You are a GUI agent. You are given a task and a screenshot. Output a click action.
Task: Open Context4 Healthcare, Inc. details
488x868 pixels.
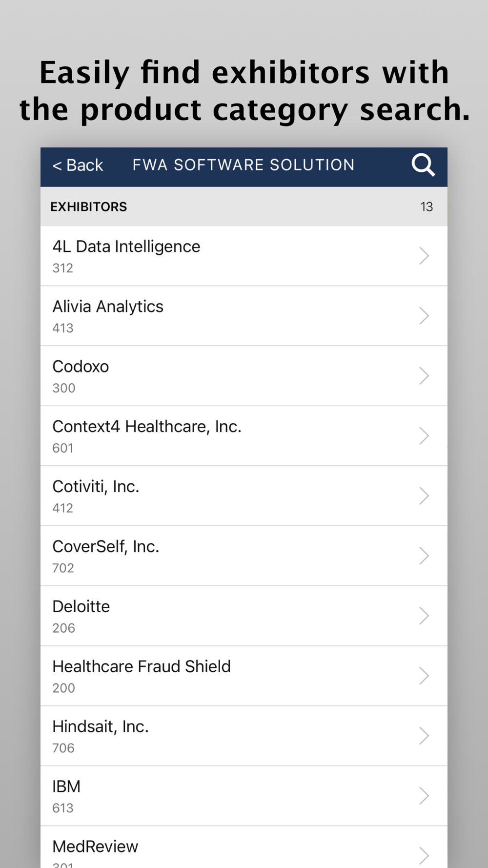[147, 427]
